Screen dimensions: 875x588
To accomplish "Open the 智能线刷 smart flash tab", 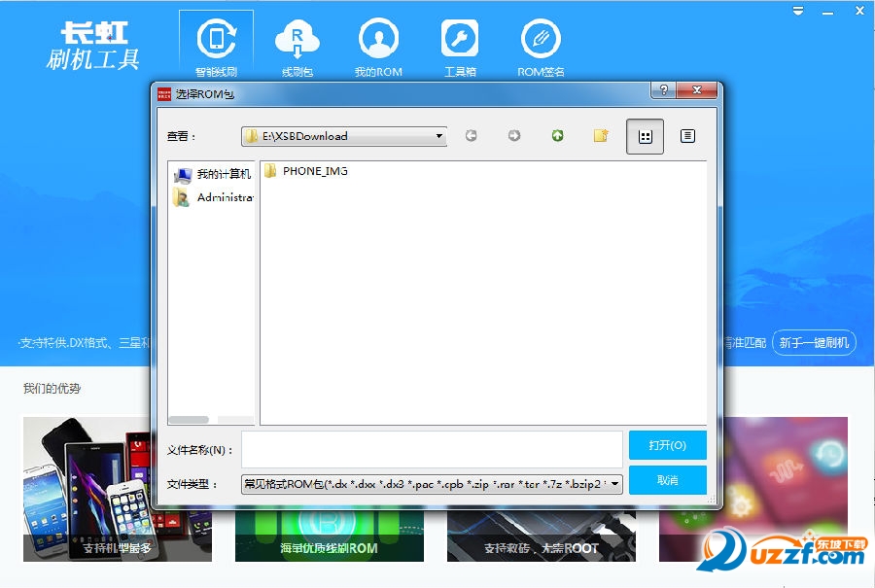I will pos(216,46).
